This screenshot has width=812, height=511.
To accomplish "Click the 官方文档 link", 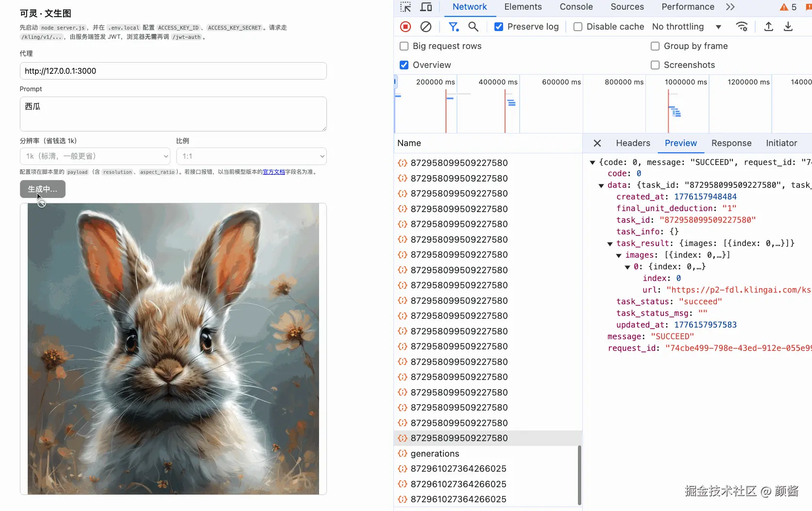I will point(274,172).
